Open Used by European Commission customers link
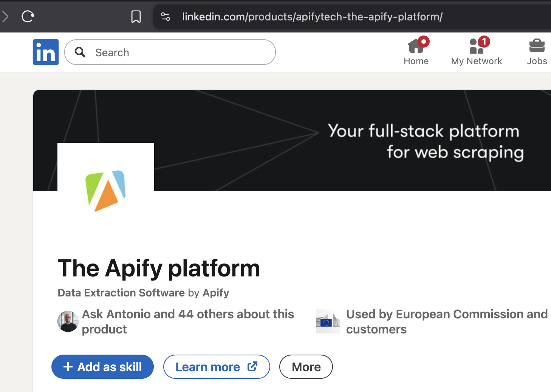This screenshot has height=392, width=551. (447, 321)
